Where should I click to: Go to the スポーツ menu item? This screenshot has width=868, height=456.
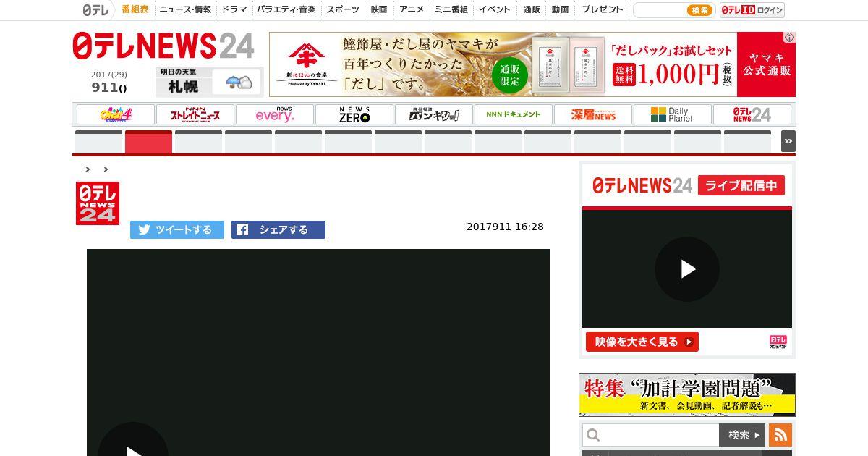(343, 10)
